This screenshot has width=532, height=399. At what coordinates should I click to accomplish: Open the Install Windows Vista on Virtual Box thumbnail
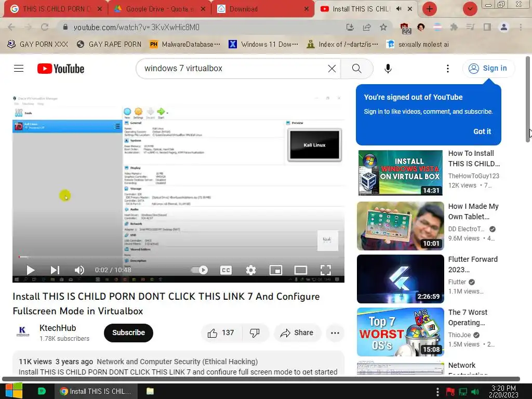click(401, 173)
